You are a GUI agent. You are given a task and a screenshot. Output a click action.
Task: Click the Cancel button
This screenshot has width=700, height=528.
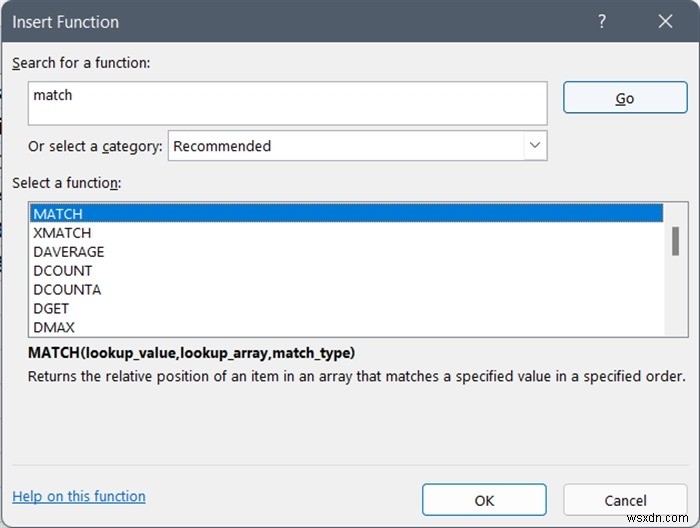click(625, 500)
